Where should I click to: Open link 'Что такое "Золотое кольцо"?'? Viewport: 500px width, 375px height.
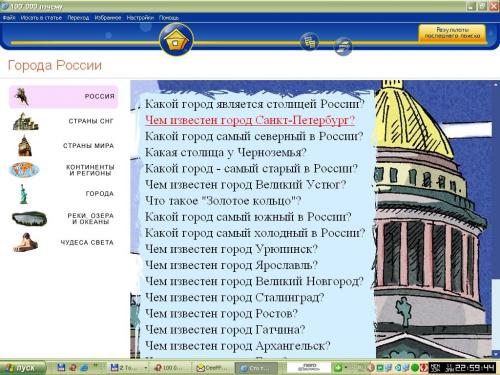pos(223,201)
